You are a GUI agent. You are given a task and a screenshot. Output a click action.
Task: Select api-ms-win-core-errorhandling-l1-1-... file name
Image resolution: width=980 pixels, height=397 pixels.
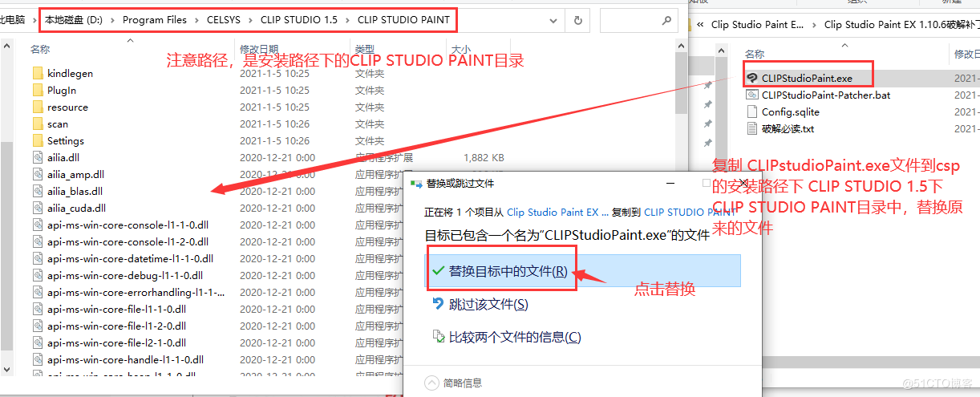point(136,292)
